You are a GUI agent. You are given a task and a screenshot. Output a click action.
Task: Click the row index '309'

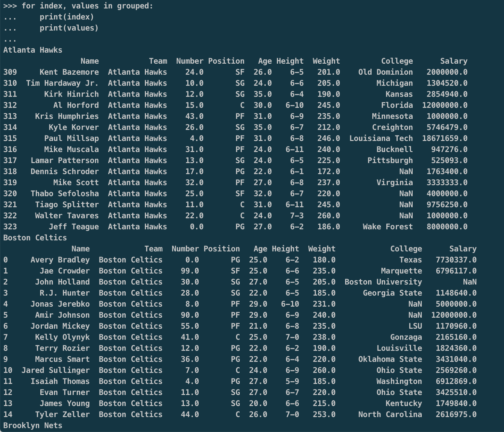(x=10, y=72)
